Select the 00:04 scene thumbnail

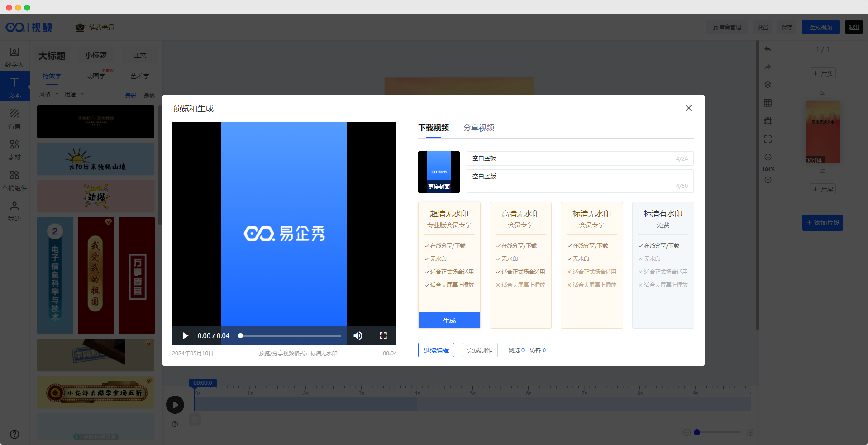pos(823,133)
